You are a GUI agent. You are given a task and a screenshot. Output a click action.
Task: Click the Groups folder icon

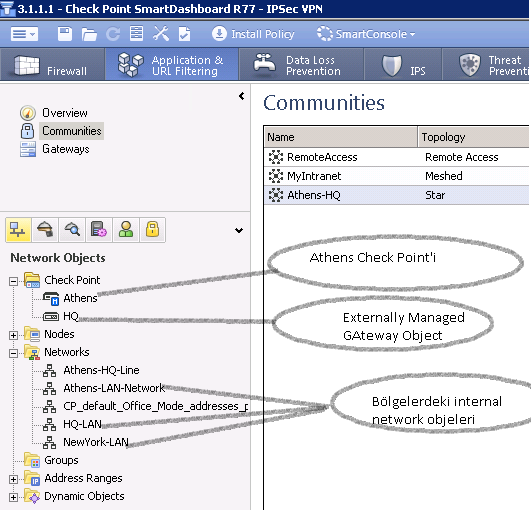point(33,460)
